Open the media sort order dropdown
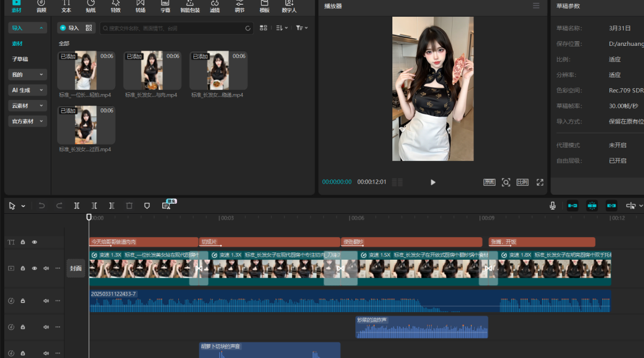The height and width of the screenshot is (358, 644). click(282, 28)
